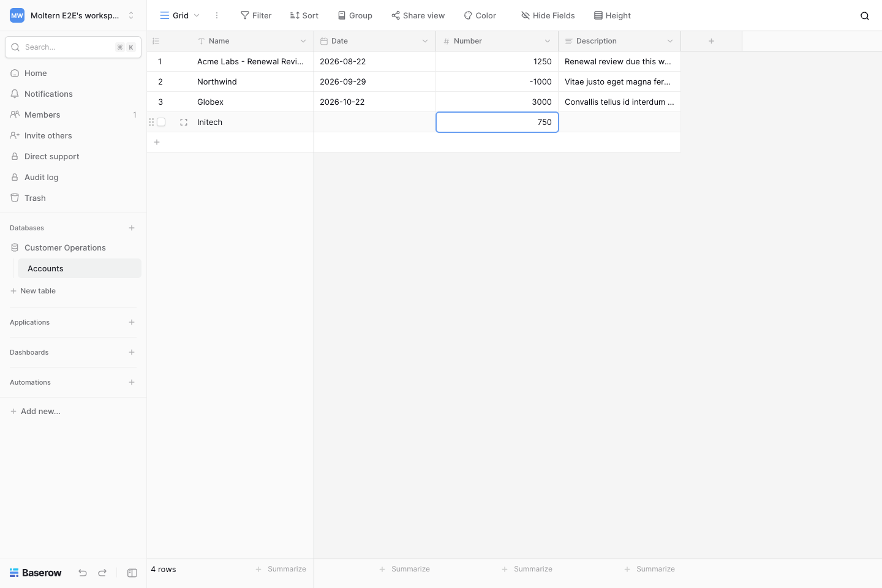Screen dimensions: 882x588
Task: Add a new dashboard with plus icon
Action: point(132,352)
